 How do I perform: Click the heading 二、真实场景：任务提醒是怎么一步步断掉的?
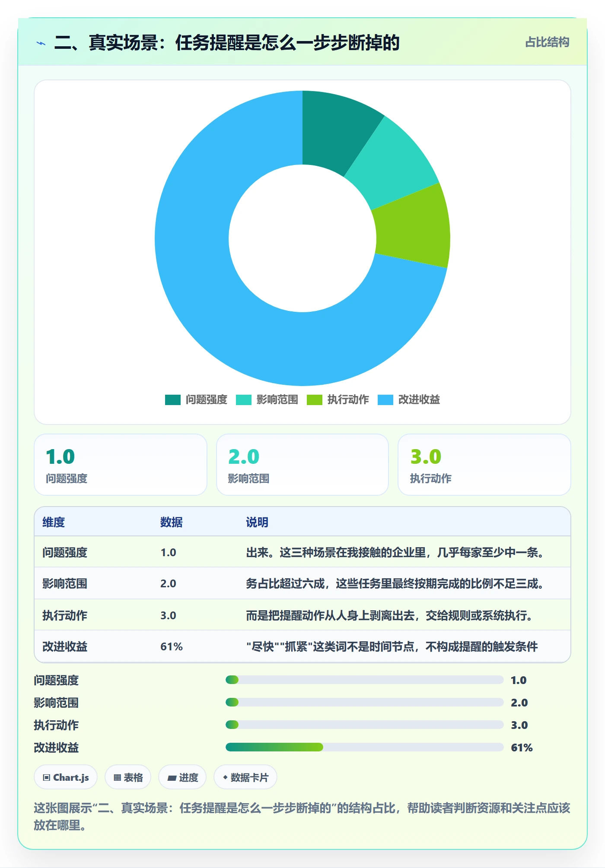click(x=227, y=43)
